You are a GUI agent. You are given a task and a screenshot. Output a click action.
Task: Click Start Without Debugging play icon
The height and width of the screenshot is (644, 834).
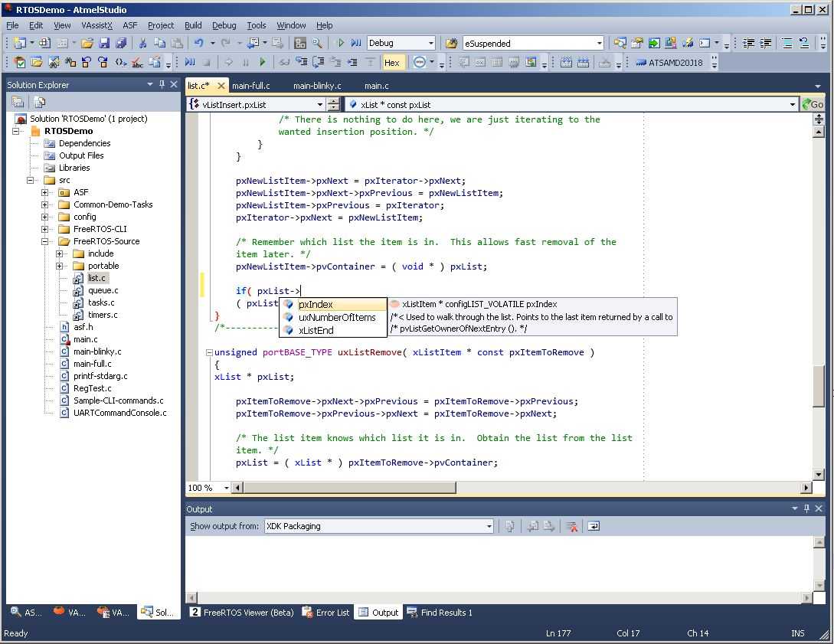click(x=340, y=43)
